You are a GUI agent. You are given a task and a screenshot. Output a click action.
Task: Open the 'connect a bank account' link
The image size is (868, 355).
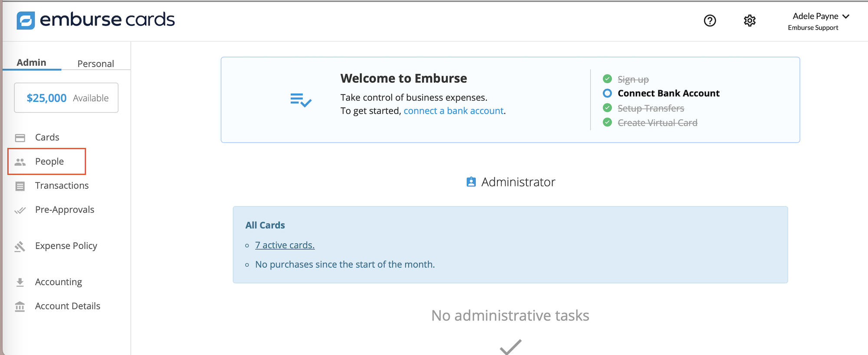[x=454, y=111]
